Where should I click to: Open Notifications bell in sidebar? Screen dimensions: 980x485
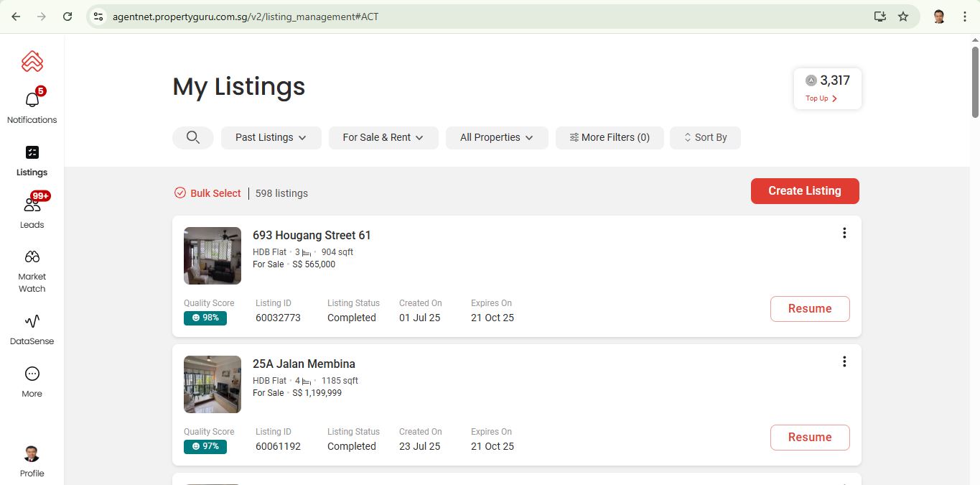point(32,101)
